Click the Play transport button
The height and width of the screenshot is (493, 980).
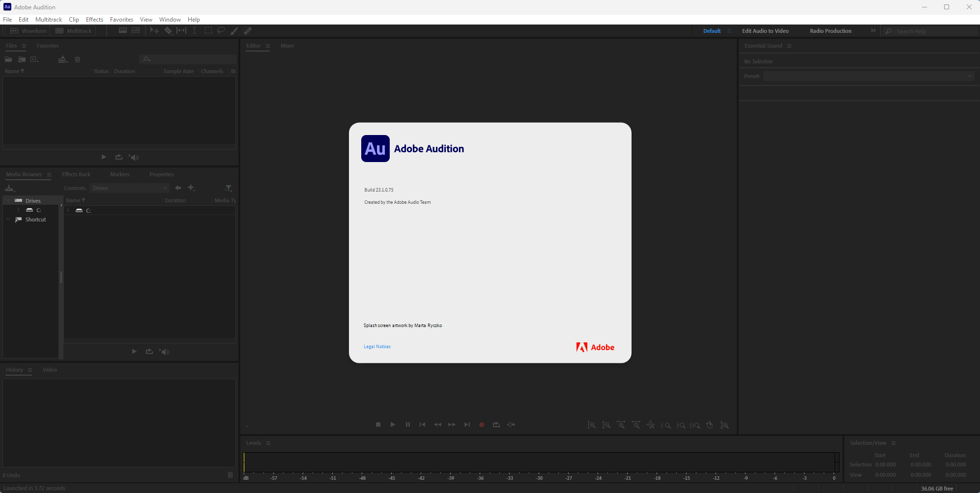point(393,425)
